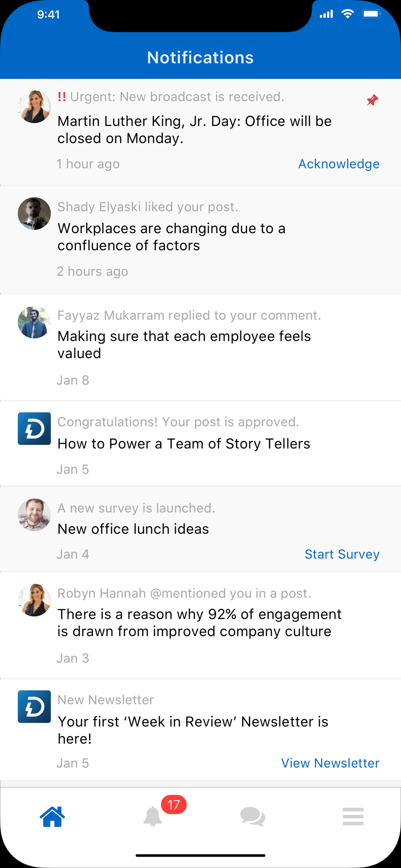Open the chat messages tab
This screenshot has height=868, width=401.
(x=253, y=816)
